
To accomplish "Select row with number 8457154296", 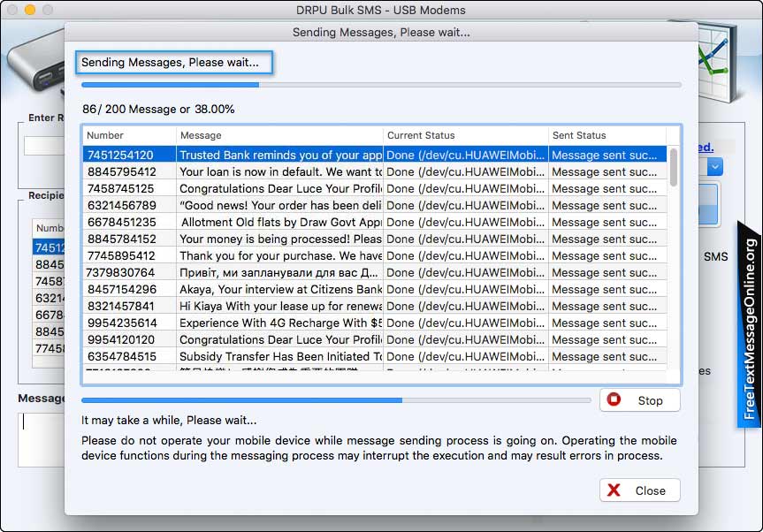I will click(375, 289).
